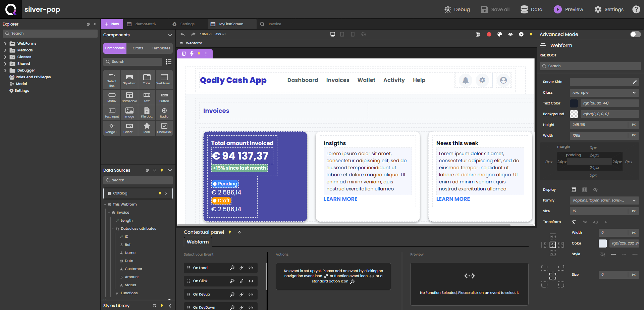The width and height of the screenshot is (644, 310).
Task: Click the border Color swatch
Action: coord(603,243)
